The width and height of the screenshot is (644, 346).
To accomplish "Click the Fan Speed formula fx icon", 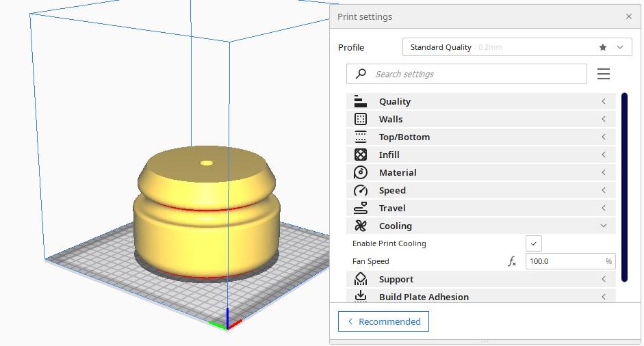I will [512, 261].
